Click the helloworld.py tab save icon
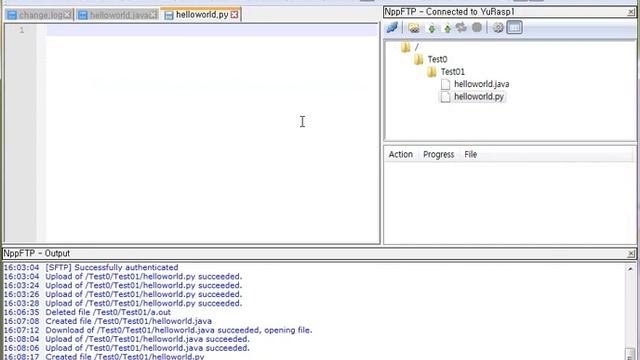This screenshot has height=360, width=640. click(169, 15)
